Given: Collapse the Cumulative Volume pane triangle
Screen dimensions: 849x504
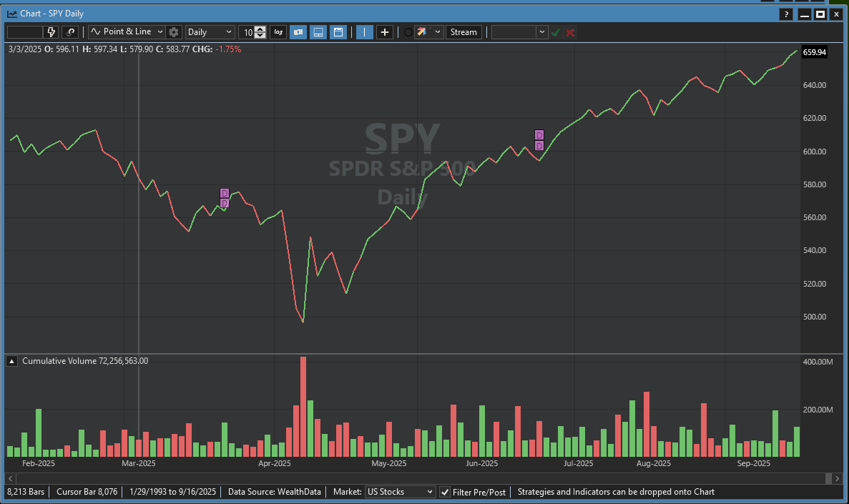Looking at the screenshot, I should [12, 361].
